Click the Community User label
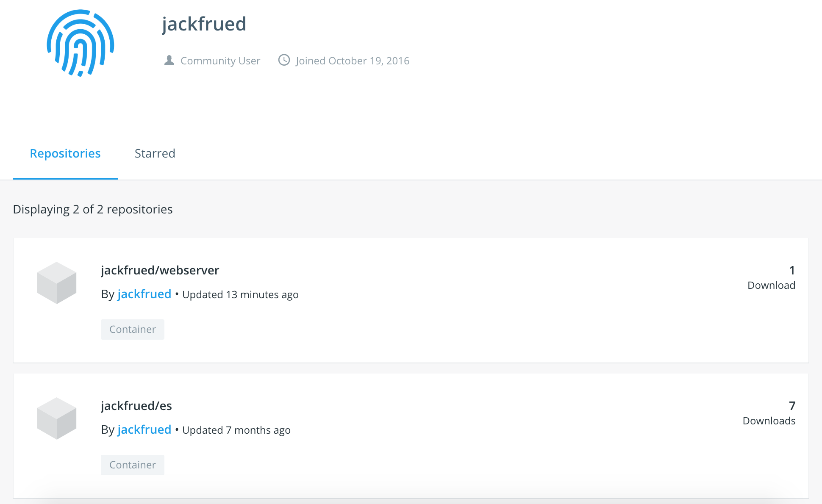 [x=220, y=61]
